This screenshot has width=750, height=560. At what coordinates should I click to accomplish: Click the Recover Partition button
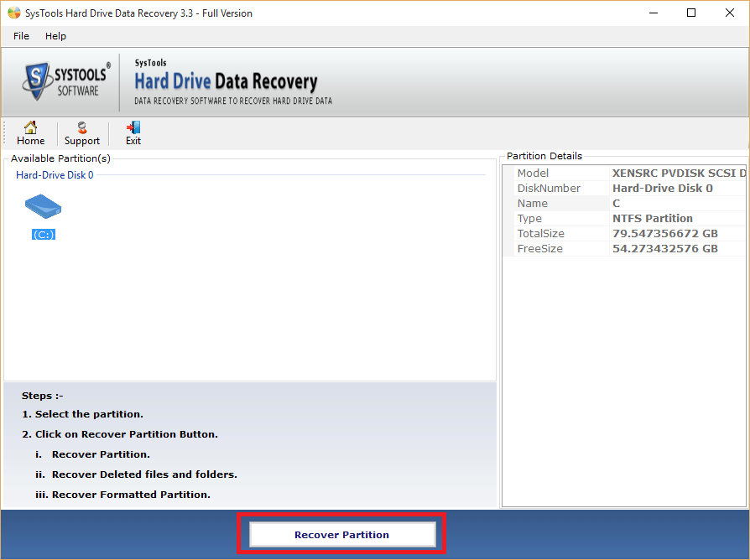pyautogui.click(x=342, y=534)
